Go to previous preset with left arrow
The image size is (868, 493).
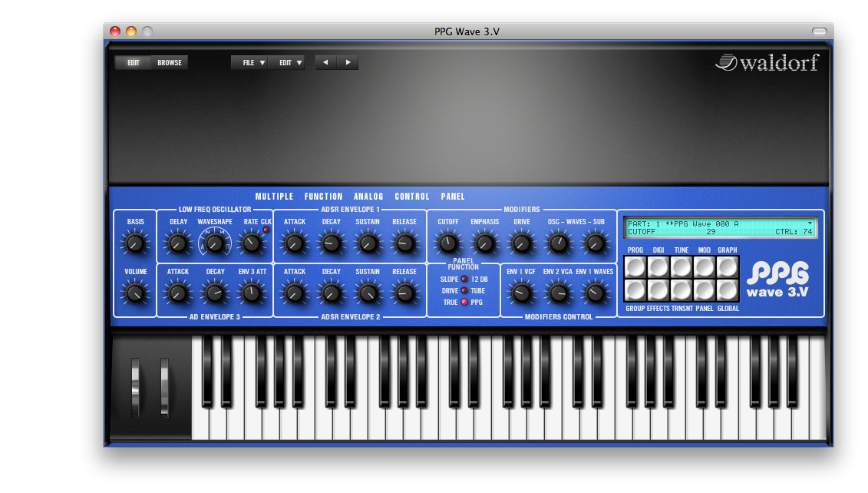click(325, 63)
